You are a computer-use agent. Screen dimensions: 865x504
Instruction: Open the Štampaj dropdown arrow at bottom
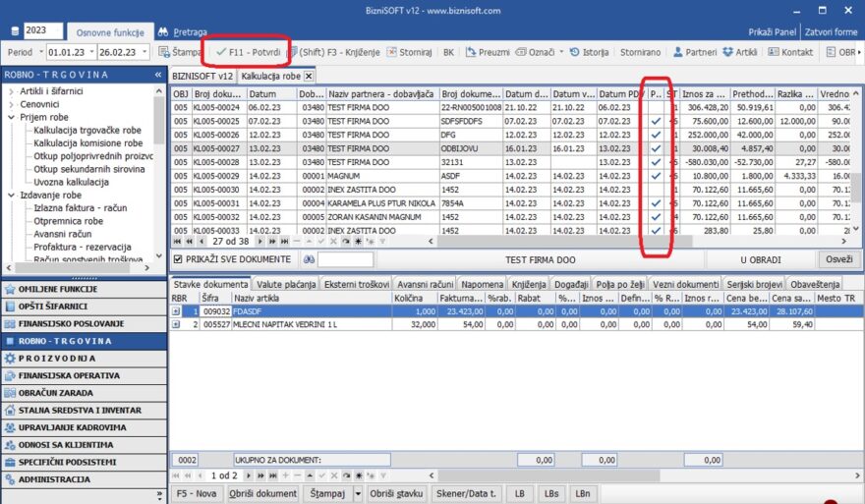(x=357, y=493)
